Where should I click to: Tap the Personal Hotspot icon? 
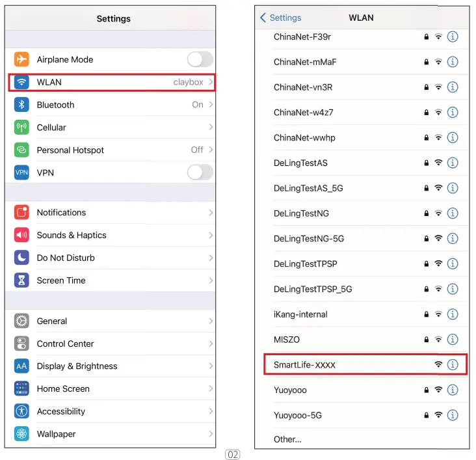[21, 150]
